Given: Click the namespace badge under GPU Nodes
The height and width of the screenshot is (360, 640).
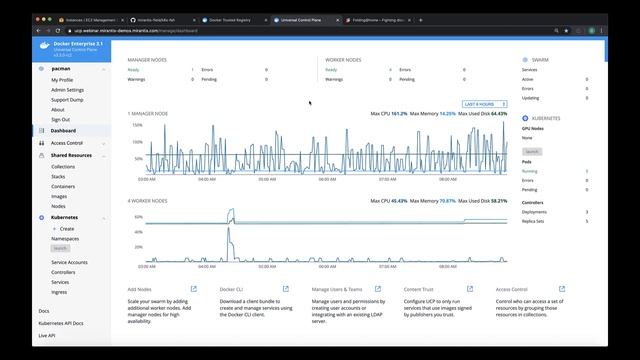Looking at the screenshot, I should [x=532, y=151].
